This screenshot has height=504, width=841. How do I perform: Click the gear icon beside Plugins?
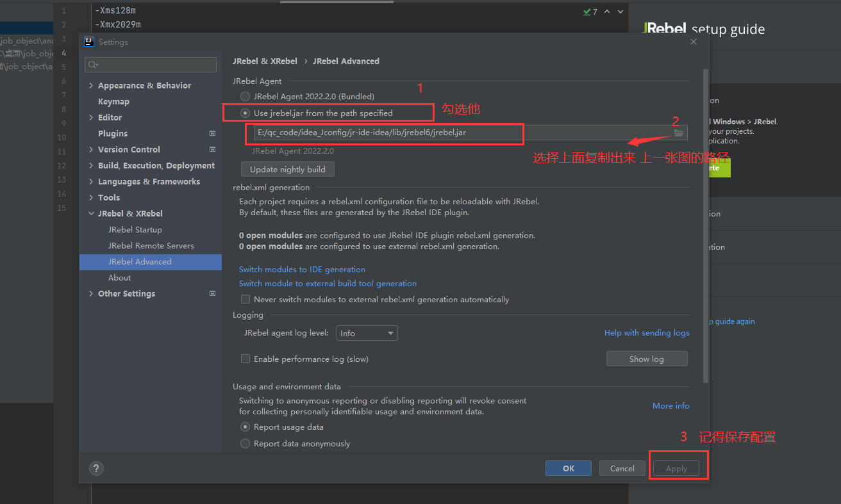click(212, 133)
